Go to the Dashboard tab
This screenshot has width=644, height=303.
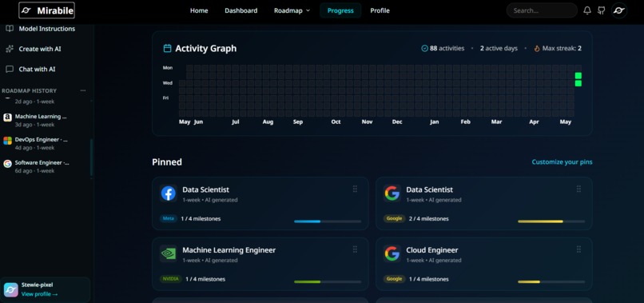tap(241, 10)
